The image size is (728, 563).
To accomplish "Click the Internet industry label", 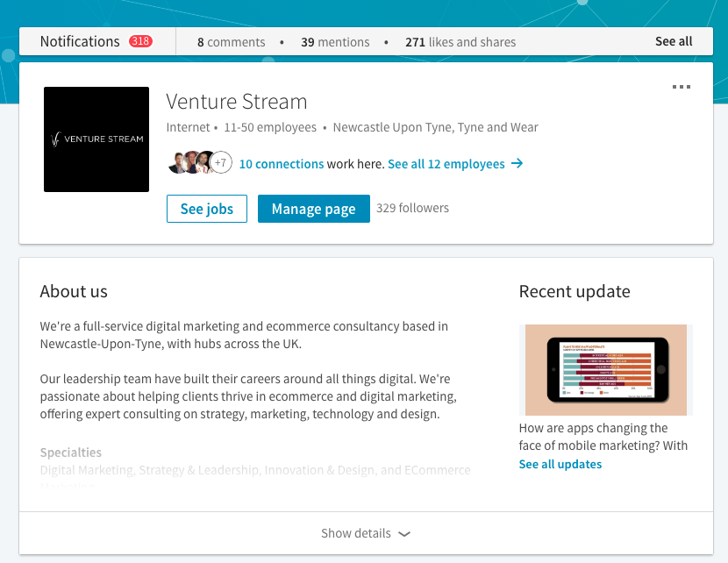I will [188, 127].
